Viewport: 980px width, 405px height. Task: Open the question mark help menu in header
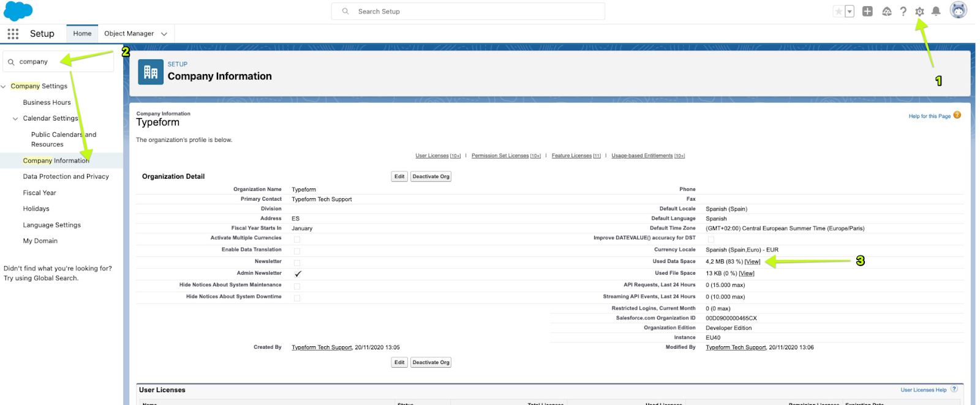(903, 12)
